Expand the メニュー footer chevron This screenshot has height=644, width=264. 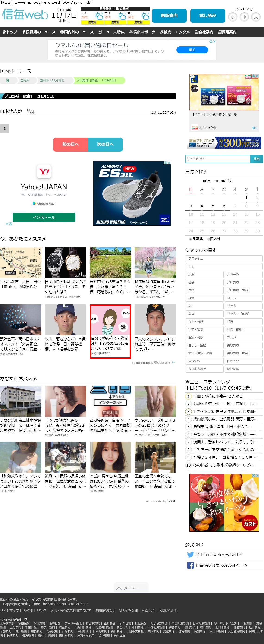click(119, 588)
